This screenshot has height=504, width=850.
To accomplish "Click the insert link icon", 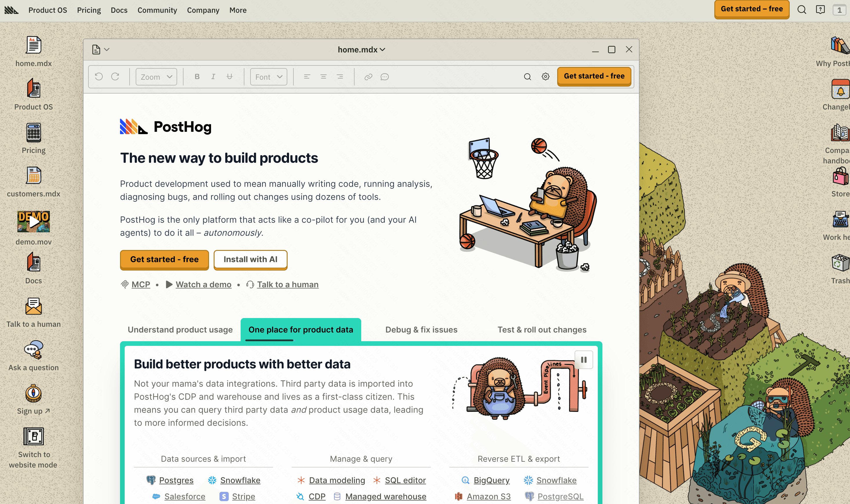I will coord(368,77).
